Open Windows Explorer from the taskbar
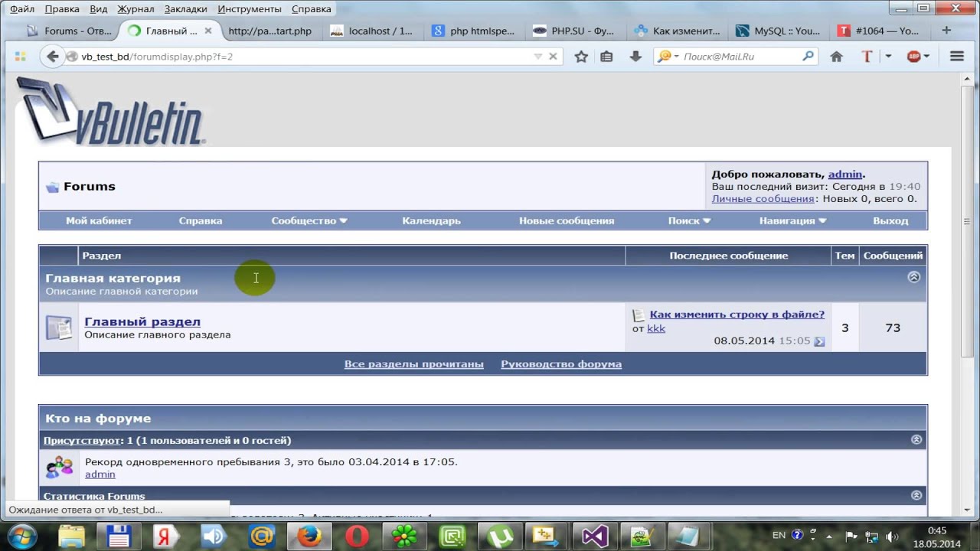Screen dimensions: 980x551 72,536
